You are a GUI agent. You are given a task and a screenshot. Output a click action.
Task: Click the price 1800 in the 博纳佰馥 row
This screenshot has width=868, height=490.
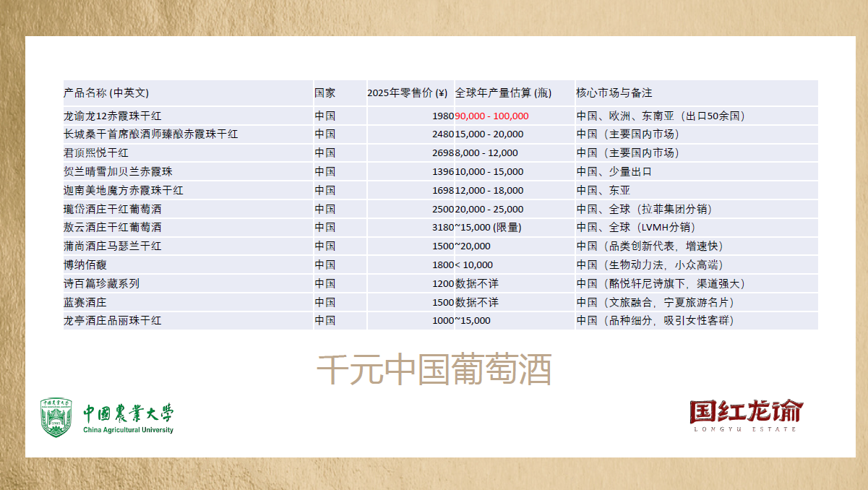[x=443, y=265]
